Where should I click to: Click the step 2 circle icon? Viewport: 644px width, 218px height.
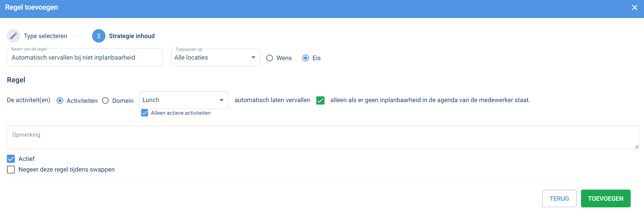[x=99, y=36]
